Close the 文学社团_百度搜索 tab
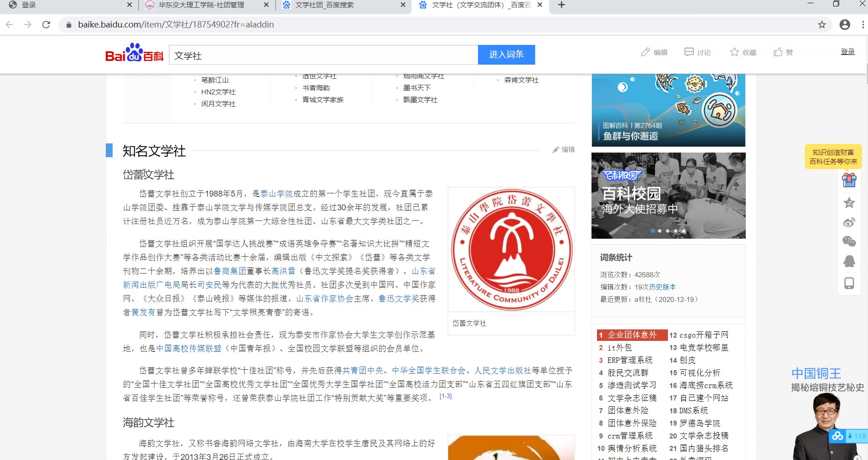This screenshot has width=868, height=460. coord(403,5)
